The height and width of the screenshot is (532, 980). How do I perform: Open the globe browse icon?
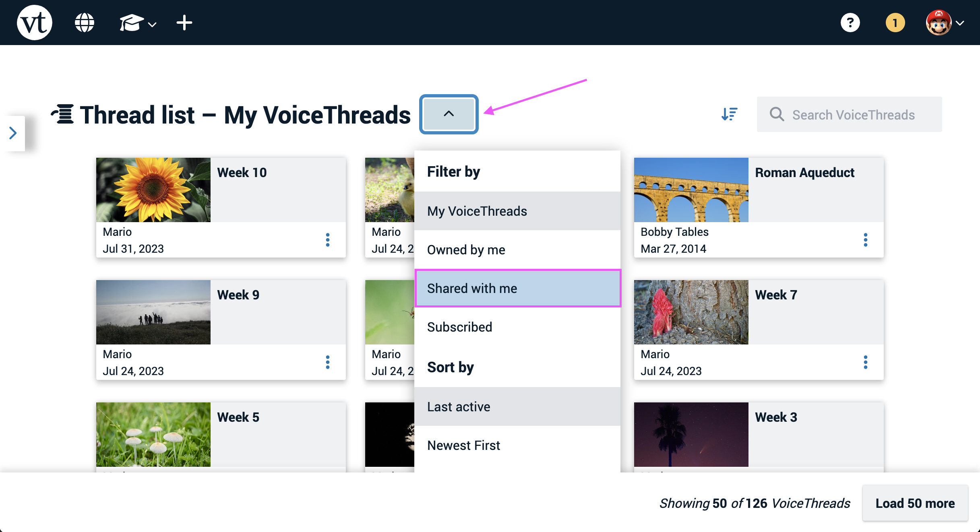click(85, 23)
